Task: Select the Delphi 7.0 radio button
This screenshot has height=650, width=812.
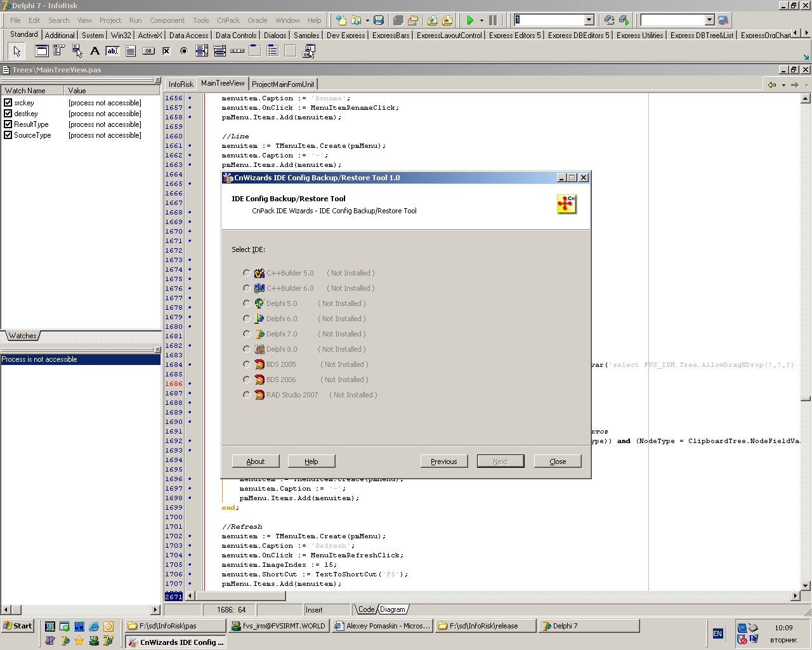Action: click(x=247, y=334)
